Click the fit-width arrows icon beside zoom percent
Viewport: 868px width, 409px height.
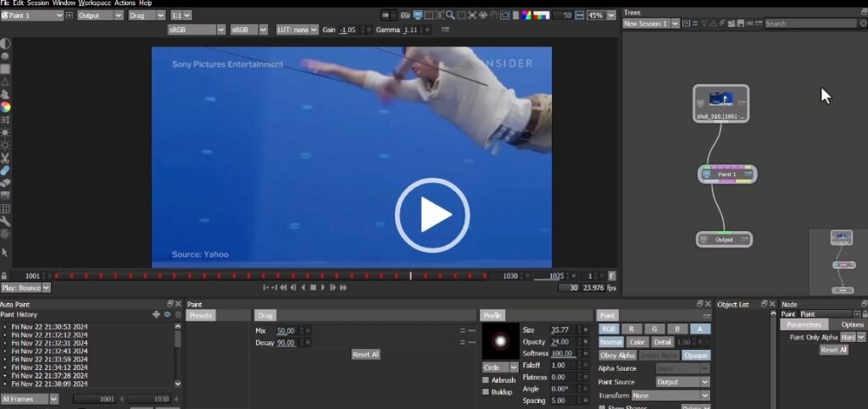[580, 15]
